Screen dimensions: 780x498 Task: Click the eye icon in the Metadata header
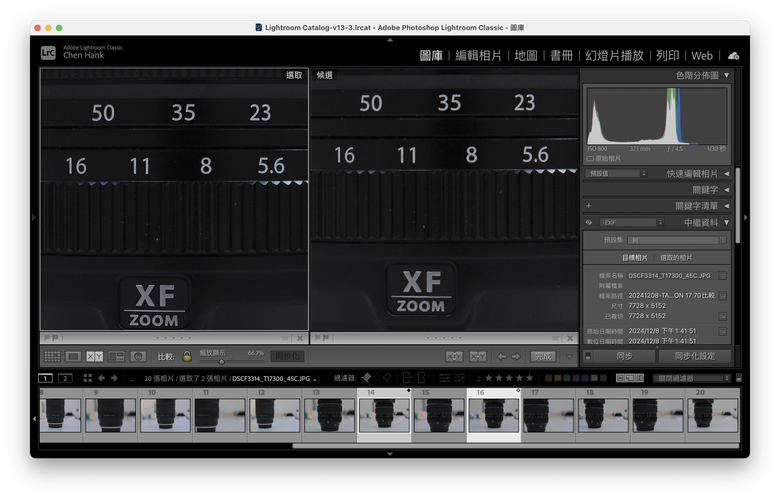click(x=589, y=222)
